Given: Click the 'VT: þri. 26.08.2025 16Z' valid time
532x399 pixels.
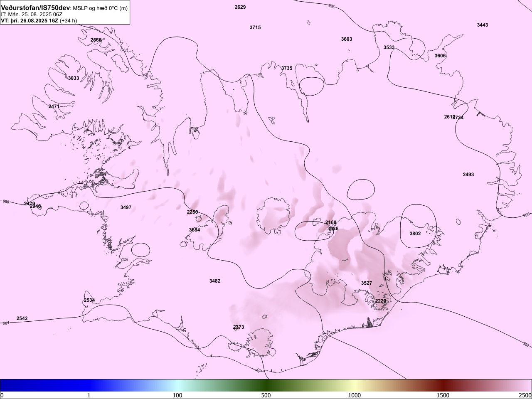Looking at the screenshot, I should (x=30, y=20).
